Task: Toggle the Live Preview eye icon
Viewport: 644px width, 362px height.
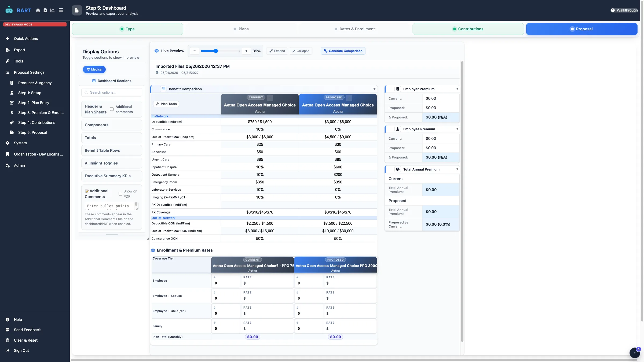Action: click(157, 51)
